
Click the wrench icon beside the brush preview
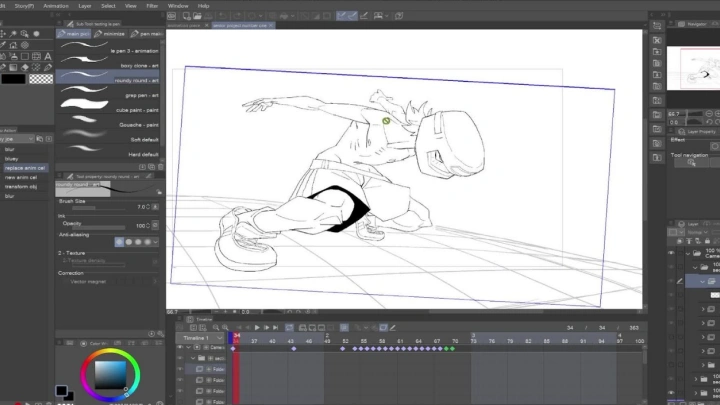pos(159,192)
